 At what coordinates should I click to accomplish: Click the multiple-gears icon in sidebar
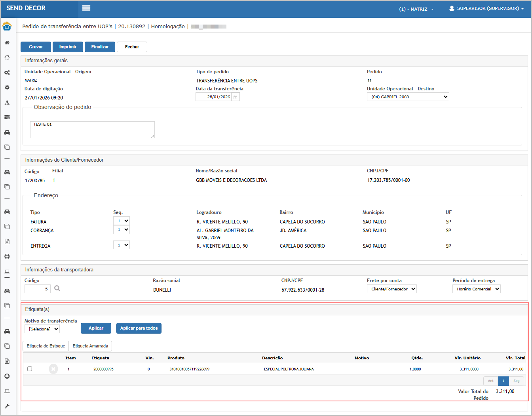point(7,73)
